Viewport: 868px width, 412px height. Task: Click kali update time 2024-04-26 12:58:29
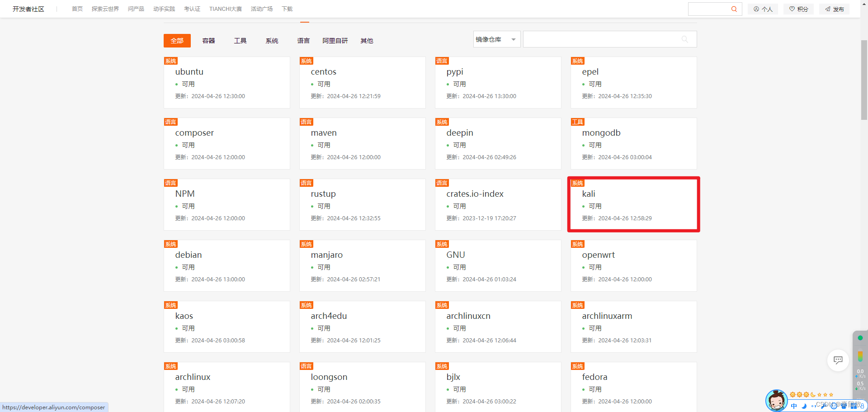625,218
